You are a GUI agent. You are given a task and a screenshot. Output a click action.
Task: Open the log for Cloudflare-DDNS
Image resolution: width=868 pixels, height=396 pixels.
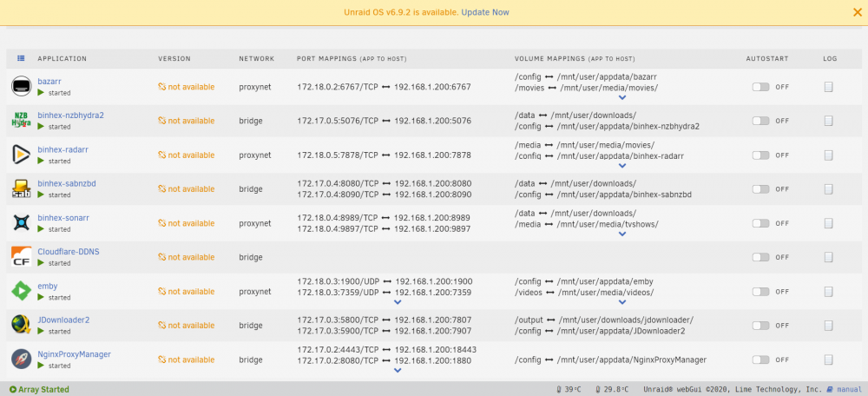[829, 257]
